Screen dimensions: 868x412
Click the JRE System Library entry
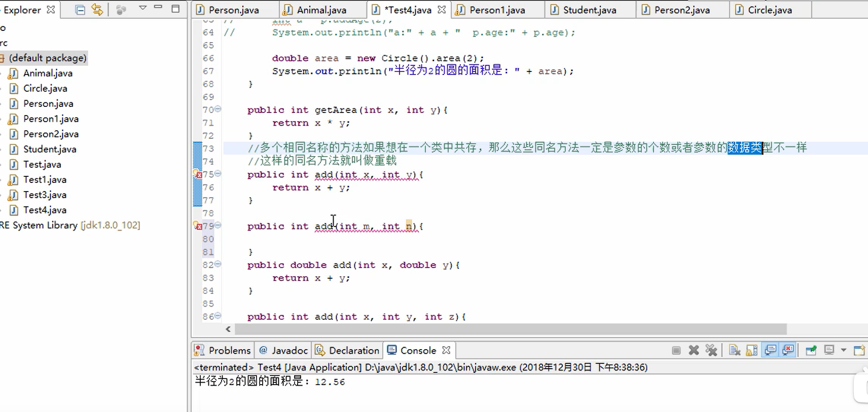pyautogui.click(x=70, y=225)
